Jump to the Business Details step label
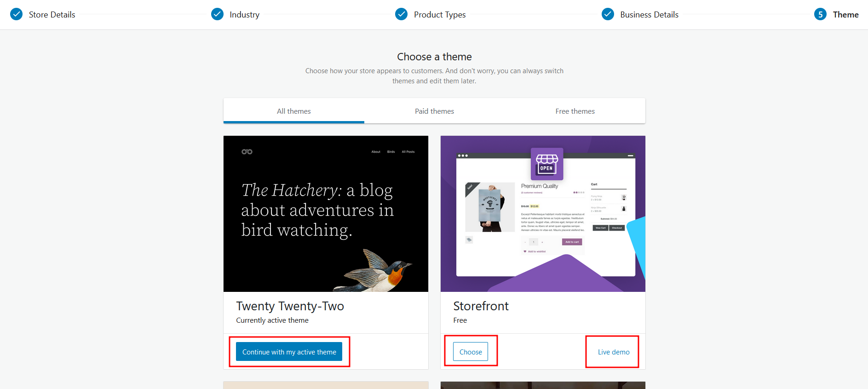The height and width of the screenshot is (389, 868). click(x=650, y=15)
